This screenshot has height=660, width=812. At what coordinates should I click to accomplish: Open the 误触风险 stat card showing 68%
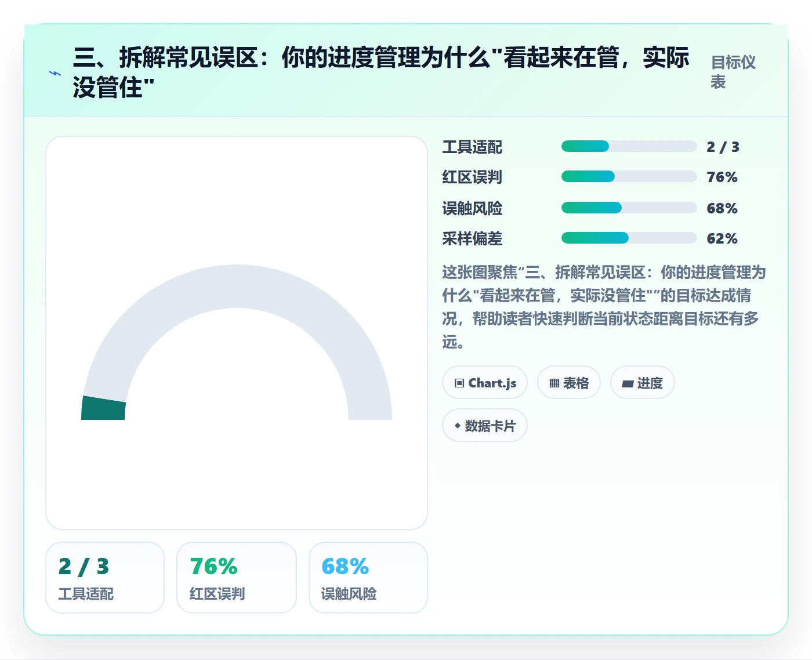[368, 578]
